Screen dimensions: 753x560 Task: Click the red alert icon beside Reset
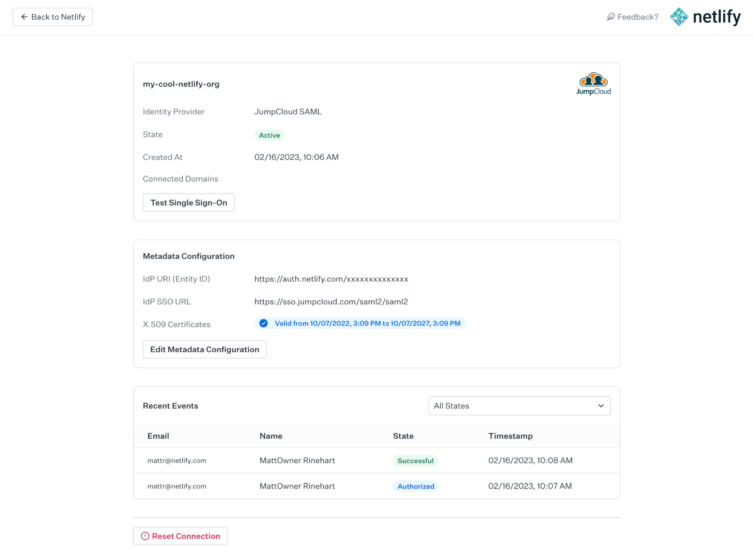click(145, 536)
